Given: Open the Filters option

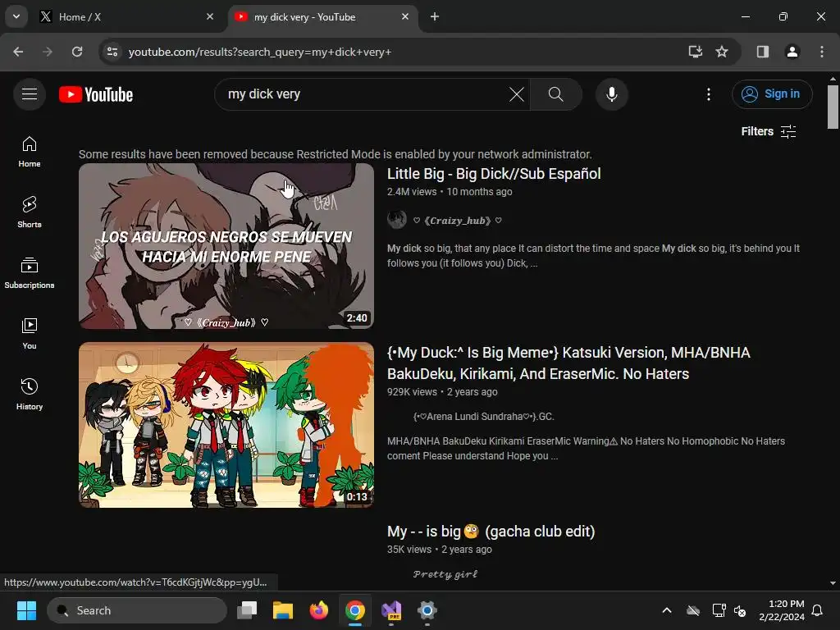Looking at the screenshot, I should [768, 131].
